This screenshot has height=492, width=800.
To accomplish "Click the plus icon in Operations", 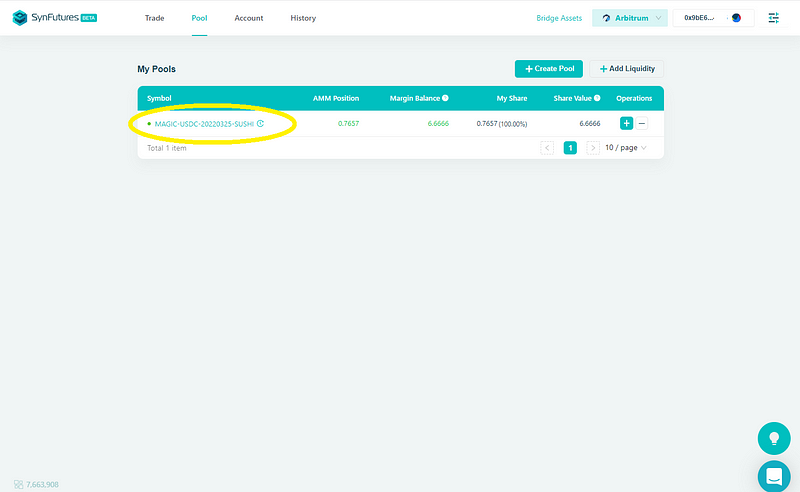I will pyautogui.click(x=626, y=123).
